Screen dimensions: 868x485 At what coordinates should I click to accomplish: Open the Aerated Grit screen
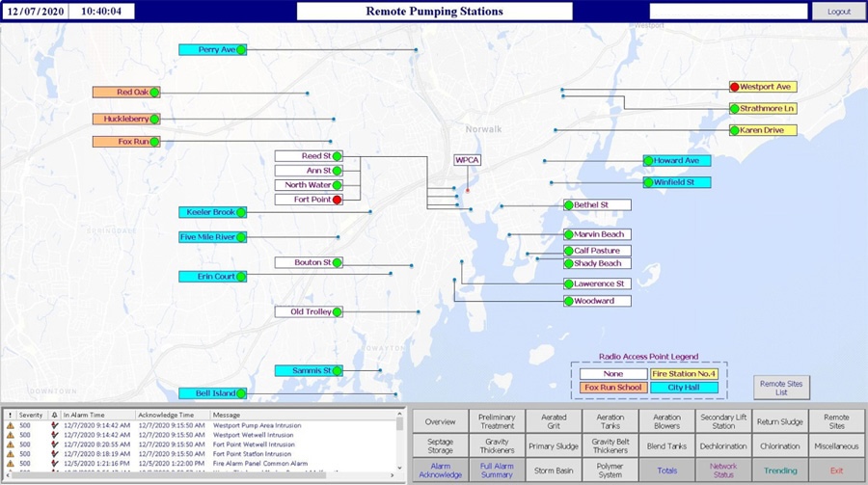[554, 422]
